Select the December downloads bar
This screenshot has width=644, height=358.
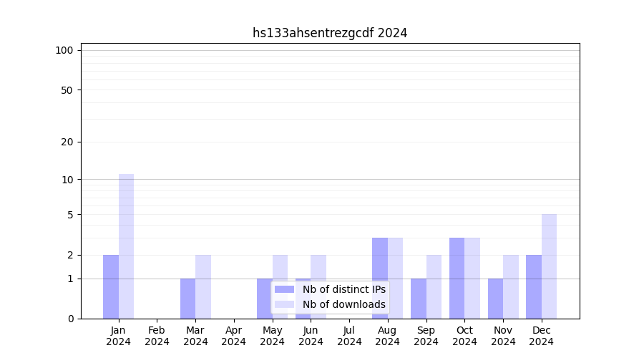tap(549, 266)
